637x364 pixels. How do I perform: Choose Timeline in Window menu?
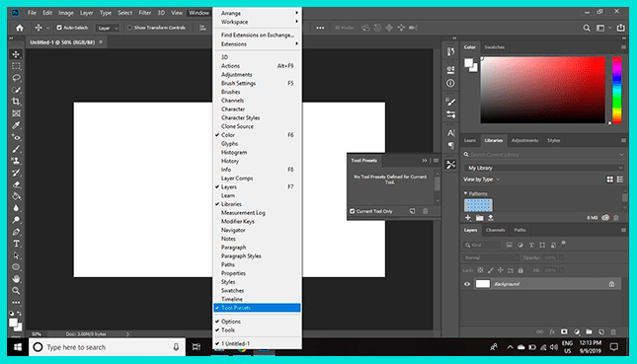[257, 299]
